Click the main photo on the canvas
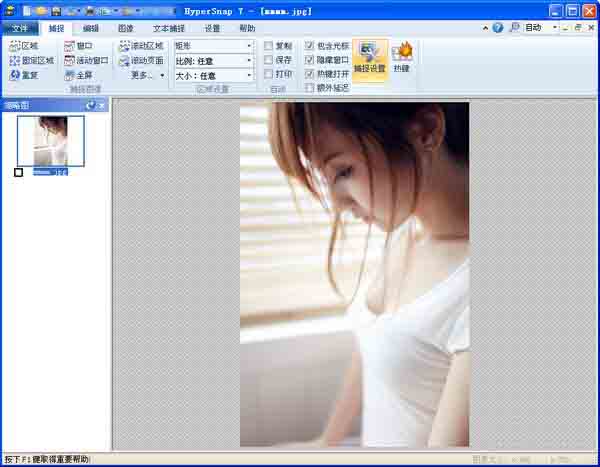Screen dimensions: 600x467 (x=354, y=274)
